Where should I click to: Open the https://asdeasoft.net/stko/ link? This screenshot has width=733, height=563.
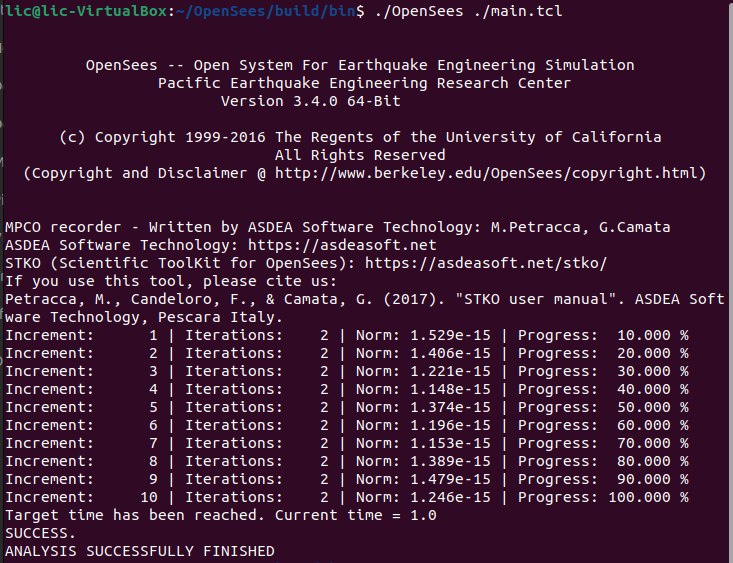(x=486, y=263)
